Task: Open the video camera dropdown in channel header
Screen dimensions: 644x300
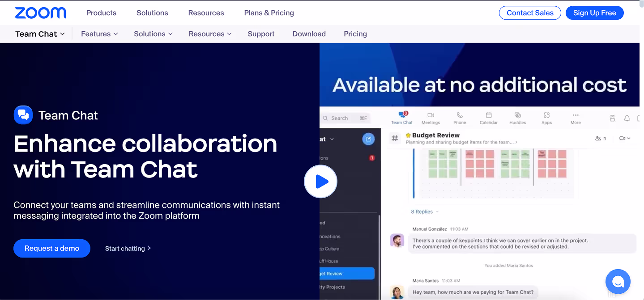Action: click(625, 139)
